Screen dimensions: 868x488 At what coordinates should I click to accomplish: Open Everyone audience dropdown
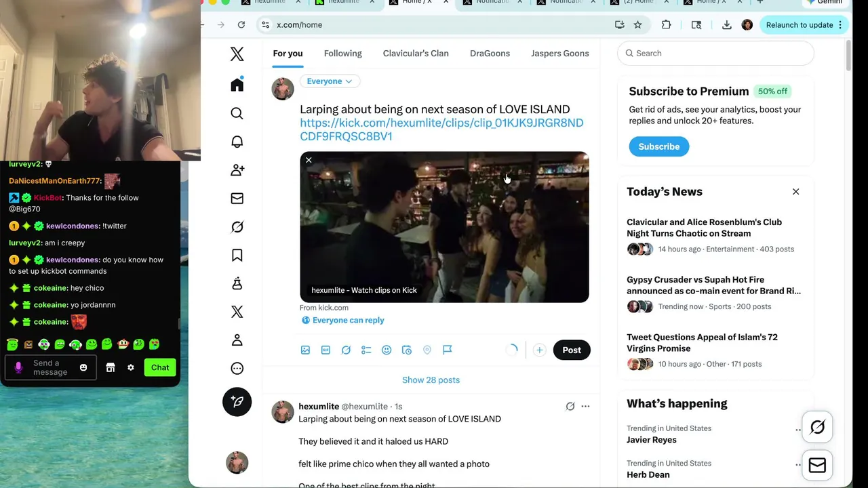pyautogui.click(x=330, y=81)
